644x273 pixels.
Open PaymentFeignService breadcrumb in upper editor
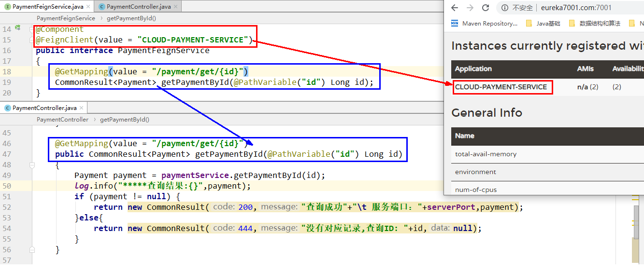(x=66, y=18)
